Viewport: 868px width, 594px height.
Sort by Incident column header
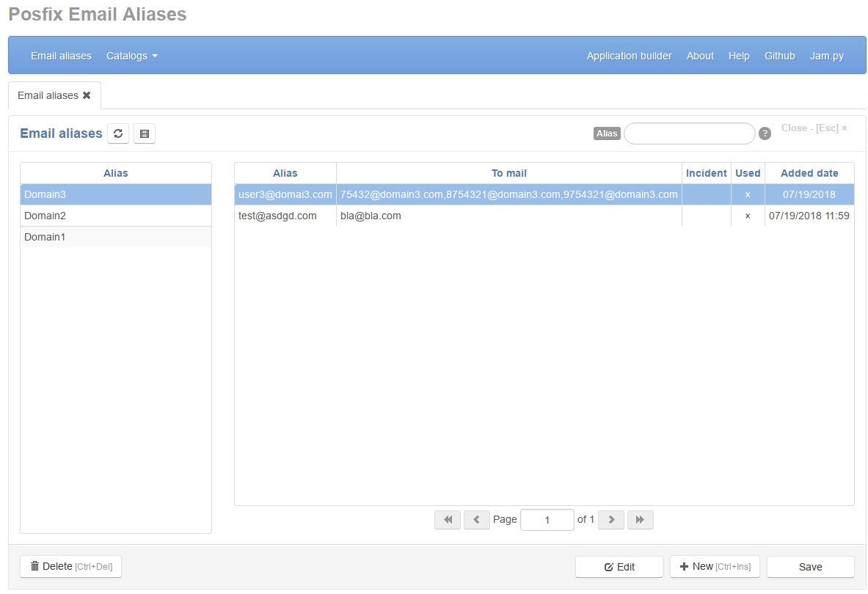coord(707,173)
